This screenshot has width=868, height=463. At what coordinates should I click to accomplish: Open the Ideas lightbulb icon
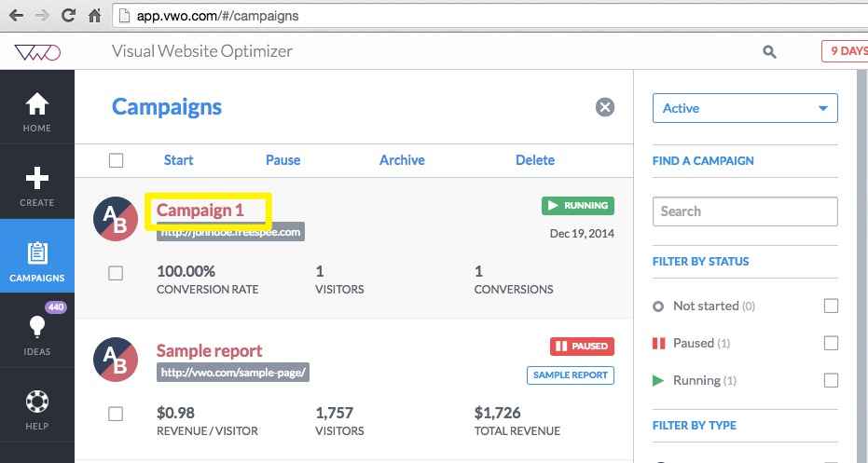click(x=37, y=327)
